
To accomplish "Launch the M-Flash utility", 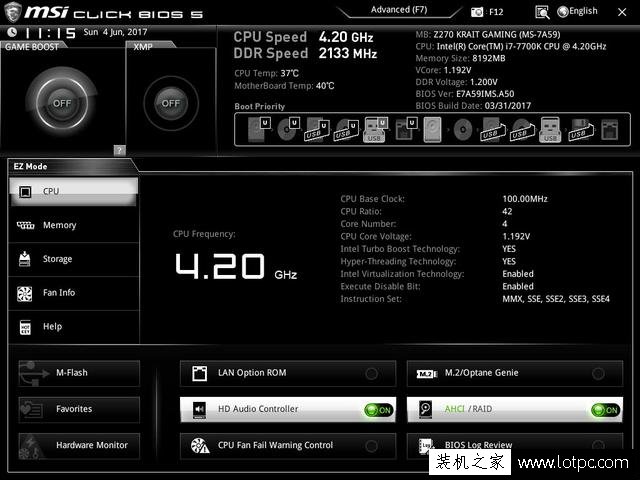I will click(x=79, y=373).
